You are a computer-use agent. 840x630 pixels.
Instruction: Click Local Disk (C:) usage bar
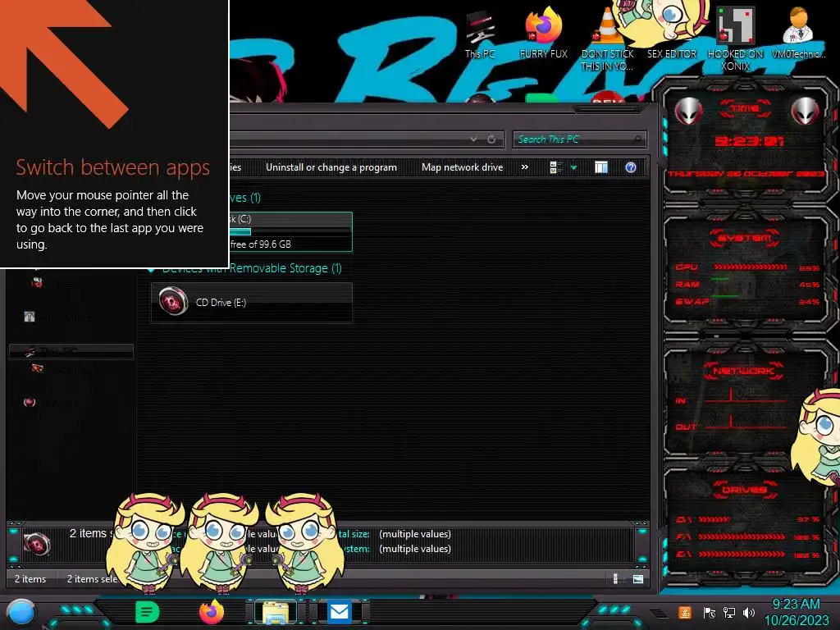coord(290,232)
